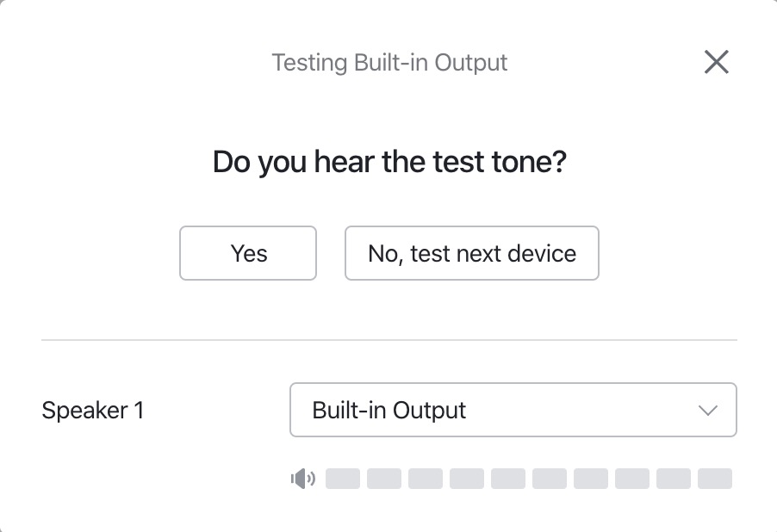Click the fifth output level bar segment
777x532 pixels.
pyautogui.click(x=508, y=479)
